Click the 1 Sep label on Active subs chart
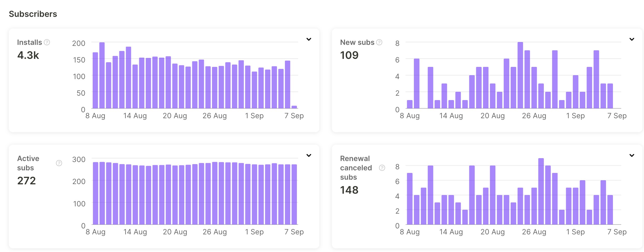The height and width of the screenshot is (252, 644). [254, 232]
